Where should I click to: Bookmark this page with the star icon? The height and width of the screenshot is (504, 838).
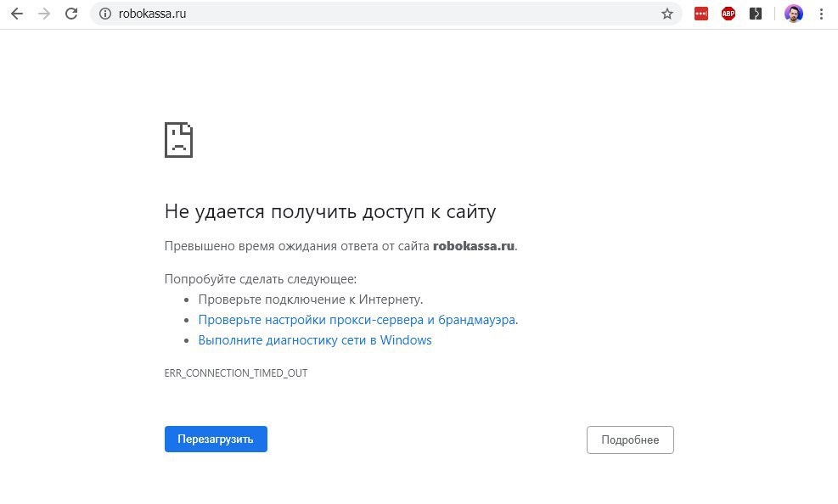(x=667, y=14)
